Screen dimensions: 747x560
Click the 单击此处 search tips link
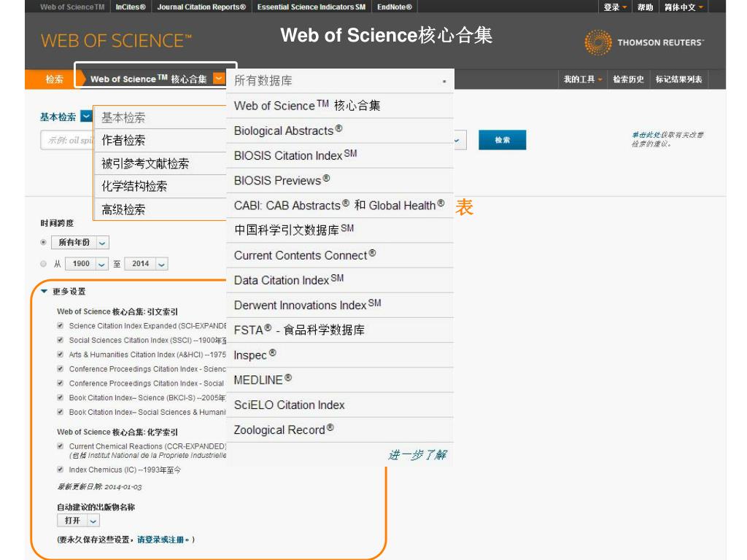(x=645, y=135)
